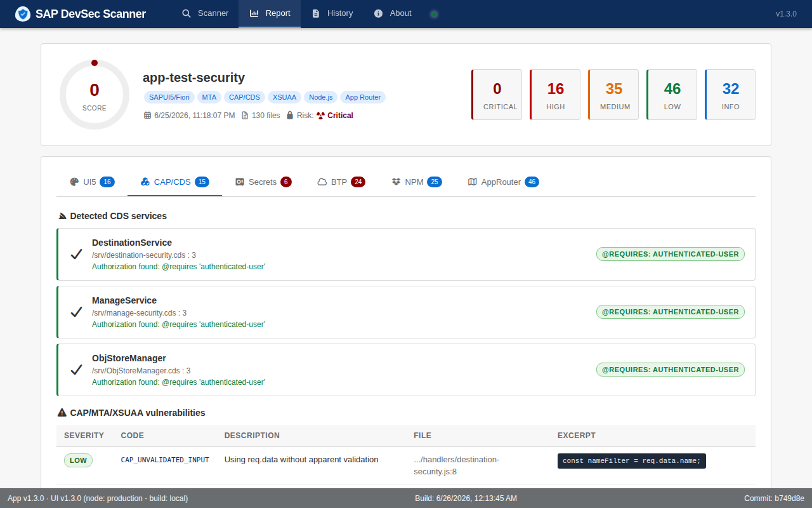Screen dimensions: 812x508
Task: Switch to the BTP tab
Action: [341, 182]
